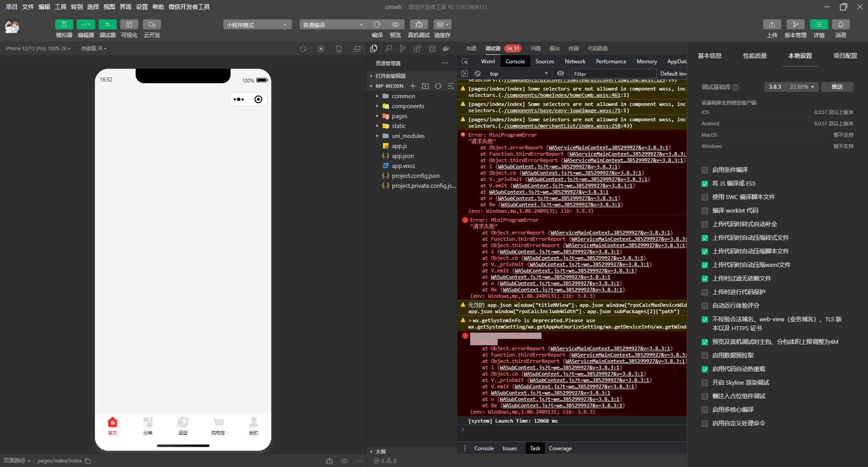Toggle the 模拟器 simulator panel button

[x=64, y=24]
